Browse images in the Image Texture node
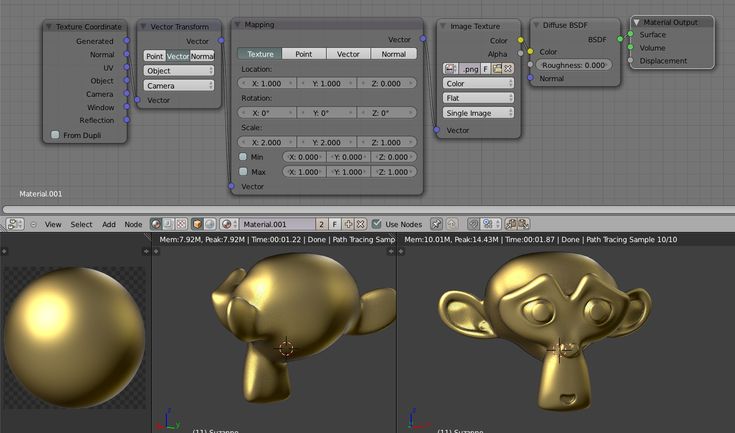The height and width of the screenshot is (433, 735). (x=450, y=68)
